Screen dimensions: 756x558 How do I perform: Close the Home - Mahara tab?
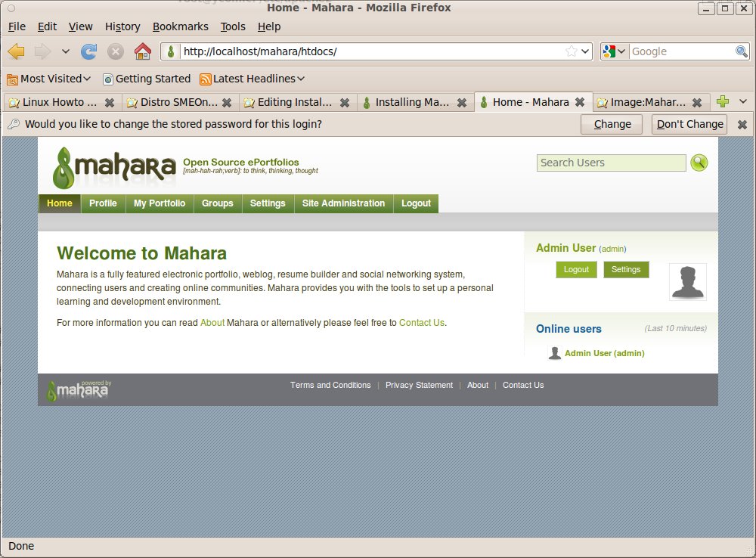point(580,102)
